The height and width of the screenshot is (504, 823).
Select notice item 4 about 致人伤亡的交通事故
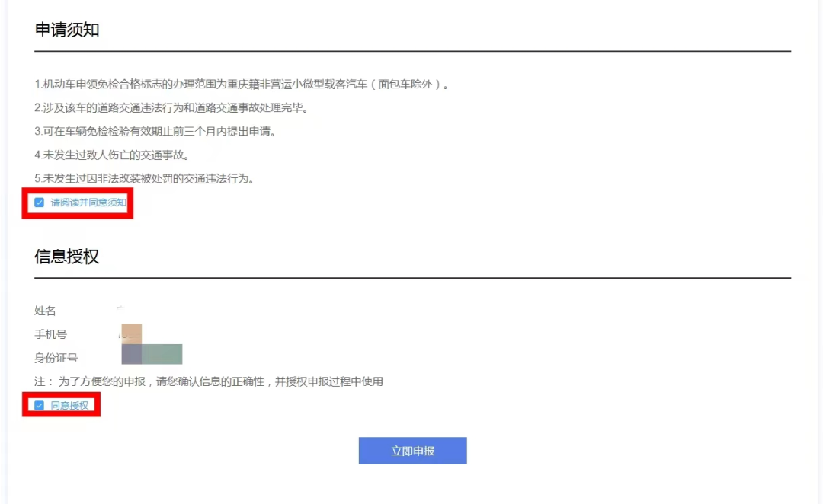pos(111,155)
